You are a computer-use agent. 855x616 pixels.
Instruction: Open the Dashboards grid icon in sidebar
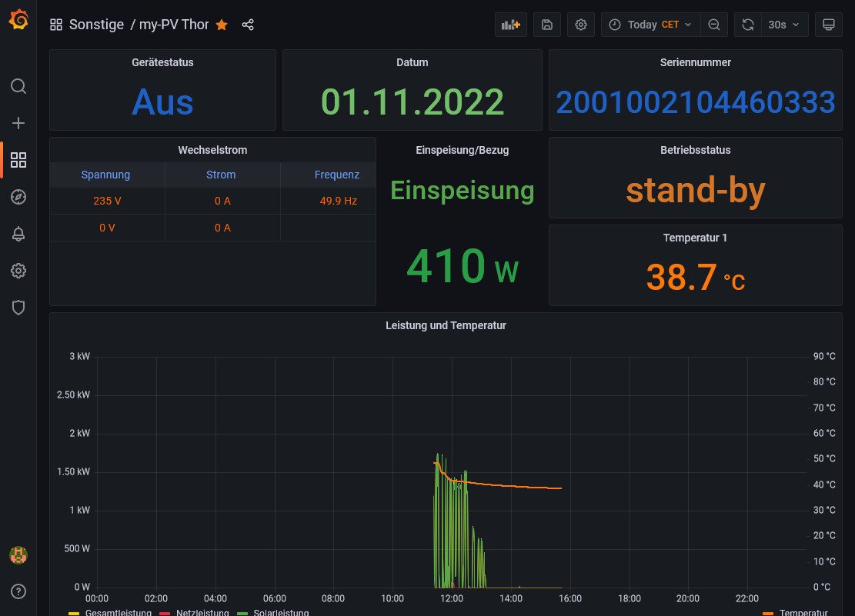pos(18,160)
